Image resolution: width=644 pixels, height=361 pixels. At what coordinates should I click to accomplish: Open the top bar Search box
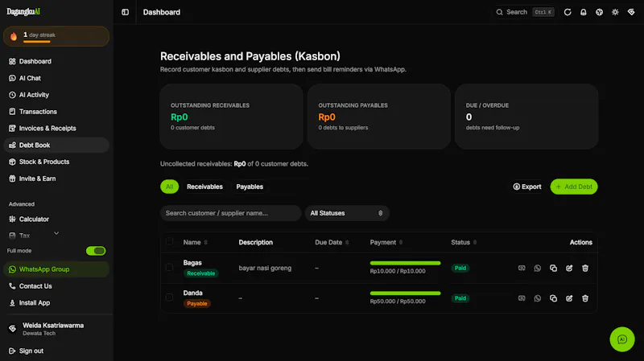click(x=525, y=12)
